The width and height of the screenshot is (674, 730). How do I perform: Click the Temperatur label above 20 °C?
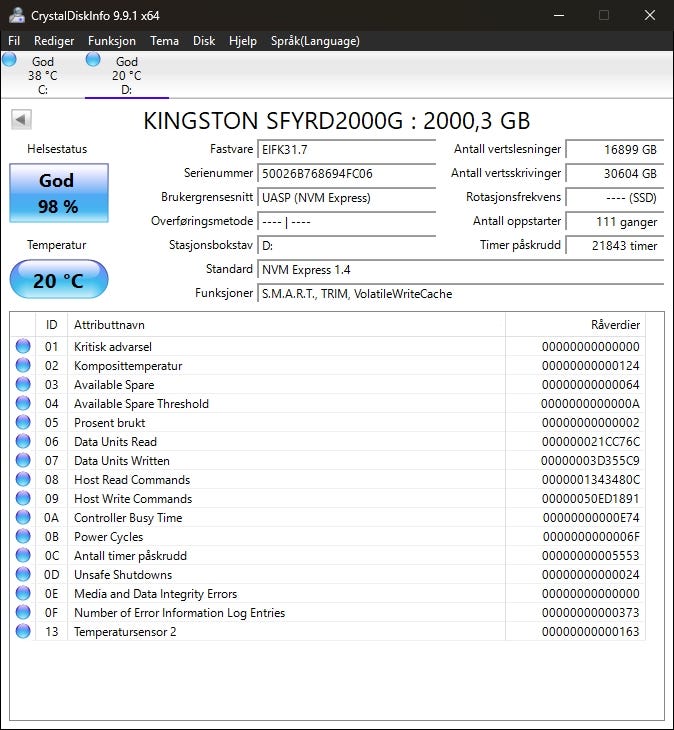56,245
